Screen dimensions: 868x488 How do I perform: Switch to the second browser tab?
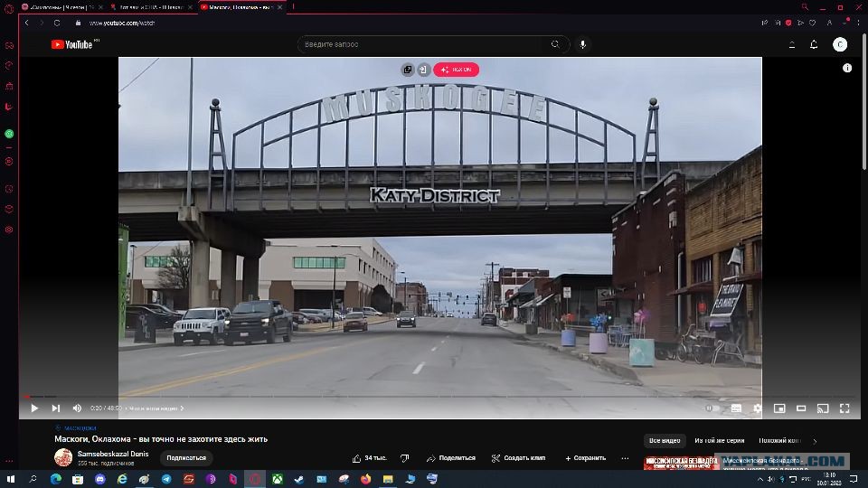coord(151,7)
